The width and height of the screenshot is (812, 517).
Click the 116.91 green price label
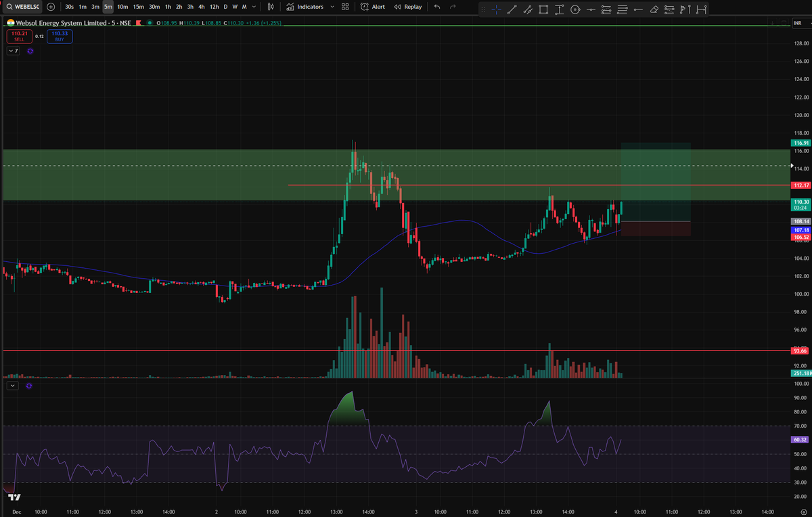pyautogui.click(x=800, y=143)
